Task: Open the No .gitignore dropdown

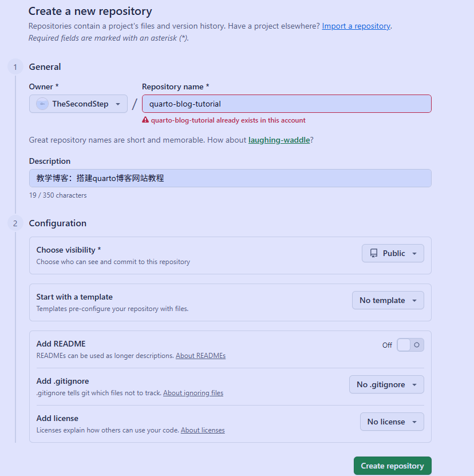Action: tap(386, 384)
